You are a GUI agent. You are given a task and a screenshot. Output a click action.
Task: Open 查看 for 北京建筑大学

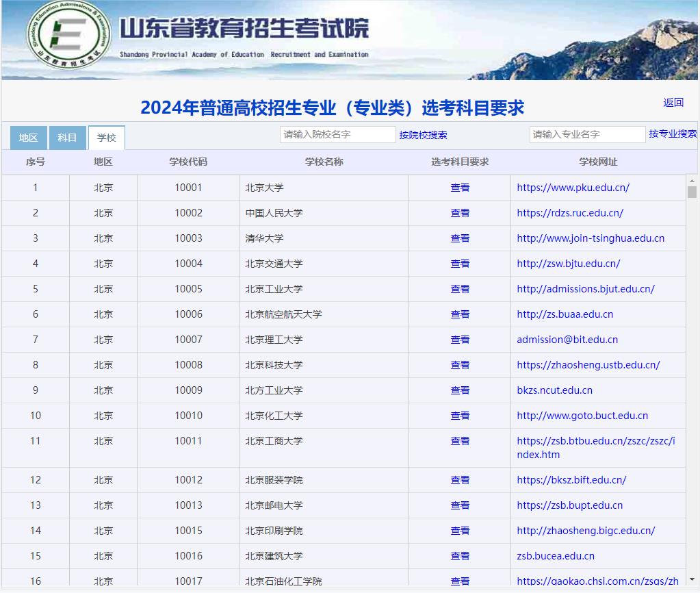pyautogui.click(x=460, y=556)
